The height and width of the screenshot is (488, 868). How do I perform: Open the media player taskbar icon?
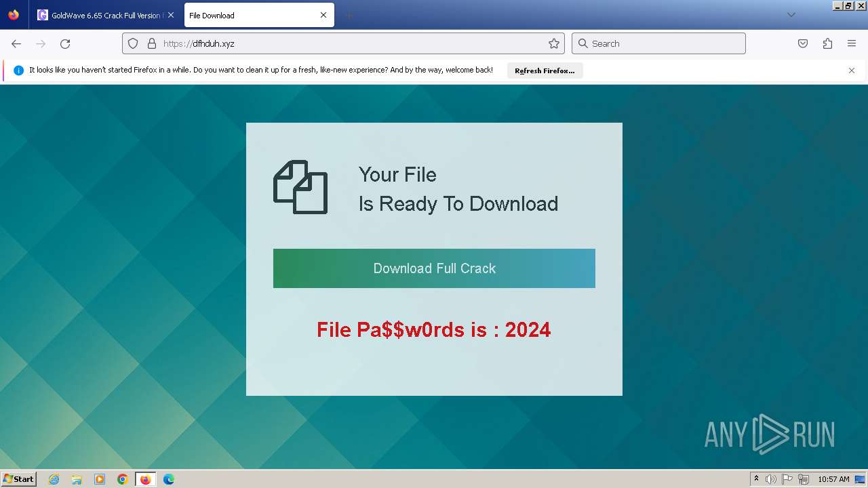100,479
